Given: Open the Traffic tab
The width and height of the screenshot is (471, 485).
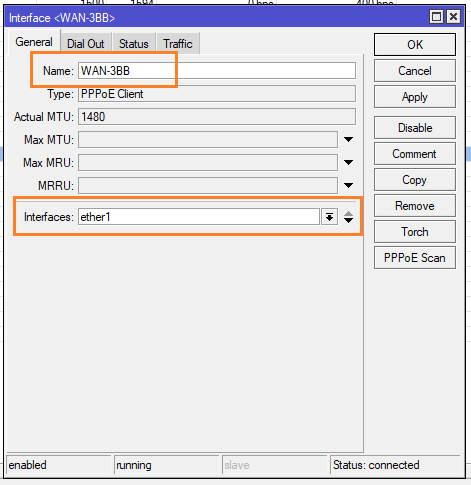Looking at the screenshot, I should (x=178, y=43).
